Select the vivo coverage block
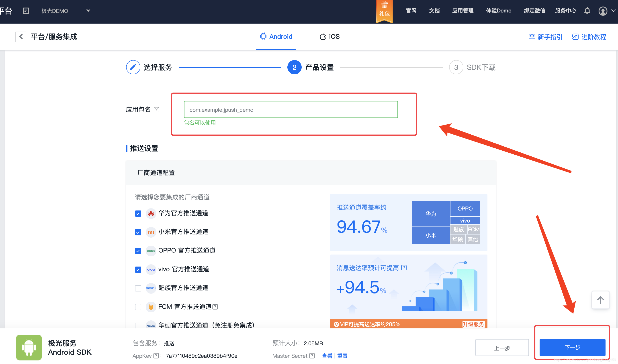618x364 pixels. pyautogui.click(x=465, y=220)
